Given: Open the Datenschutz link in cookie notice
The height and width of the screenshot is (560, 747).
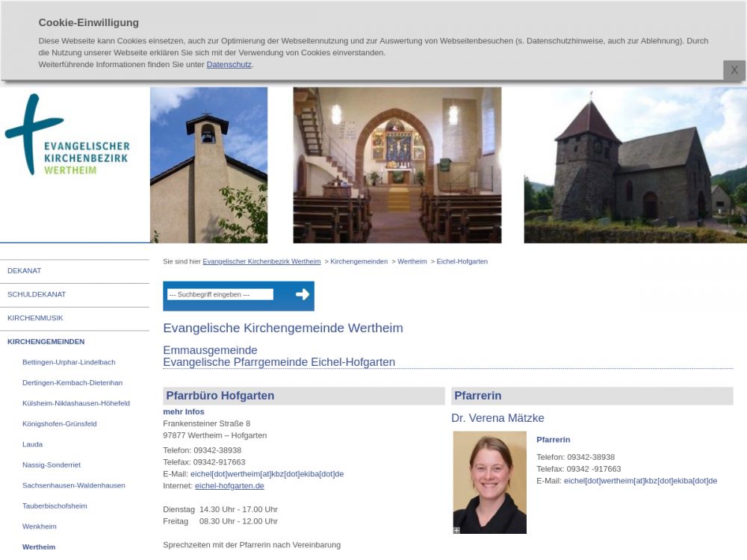Looking at the screenshot, I should point(229,65).
